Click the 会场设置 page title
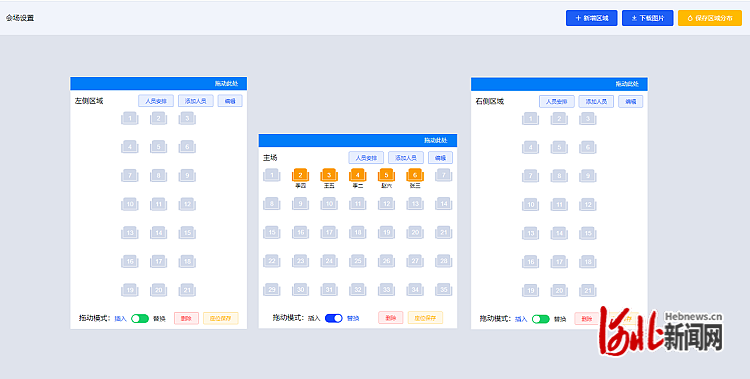The image size is (750, 379). click(x=20, y=18)
